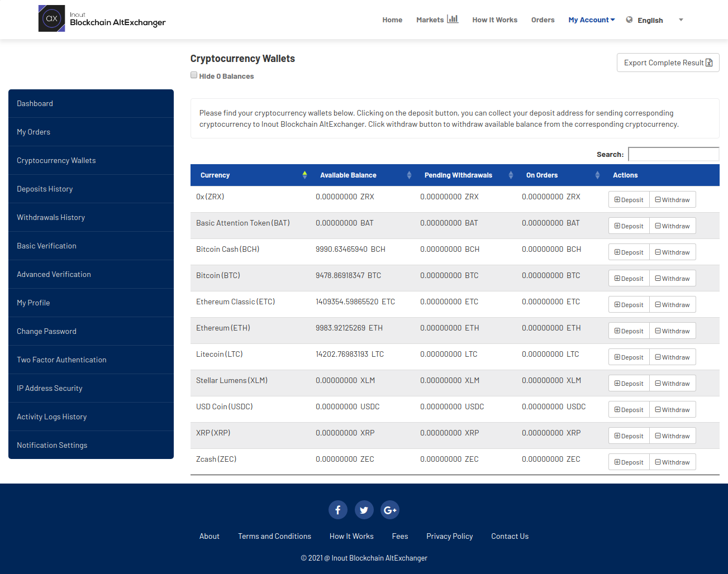Open the language selector dropdown arrow
The width and height of the screenshot is (728, 574).
pyautogui.click(x=681, y=20)
